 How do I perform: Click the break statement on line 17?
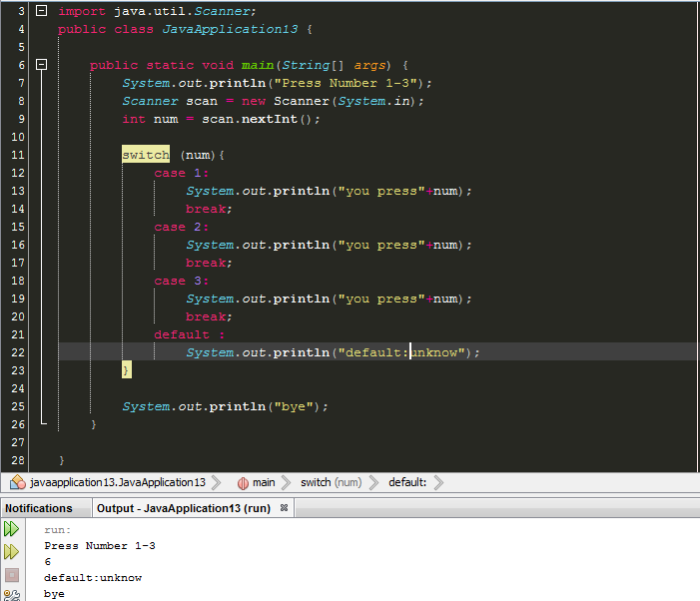click(209, 263)
